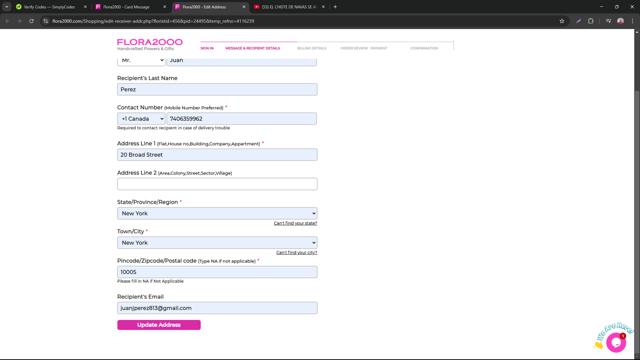Click the contact number input field
Image resolution: width=640 pixels, height=360 pixels.
point(242,119)
